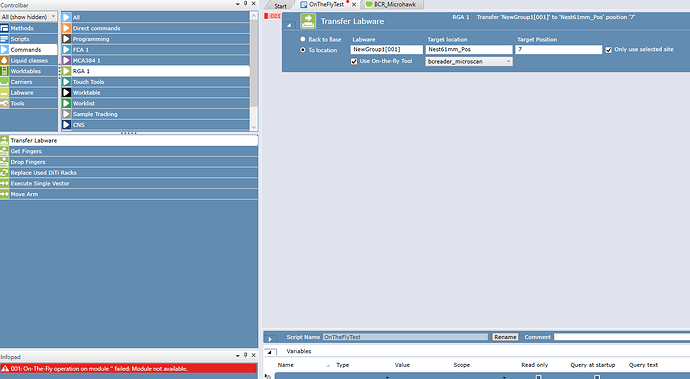Close the OnTheFlyTest tab

click(354, 4)
